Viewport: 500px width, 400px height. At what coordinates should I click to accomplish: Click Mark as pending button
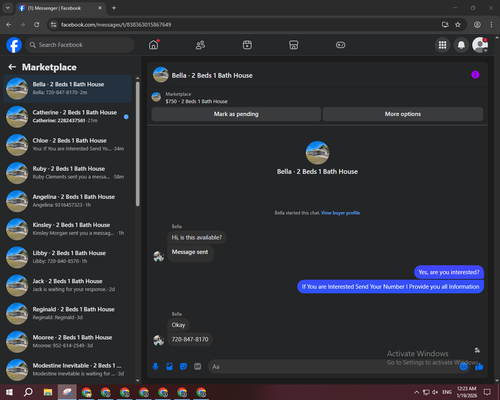(236, 114)
